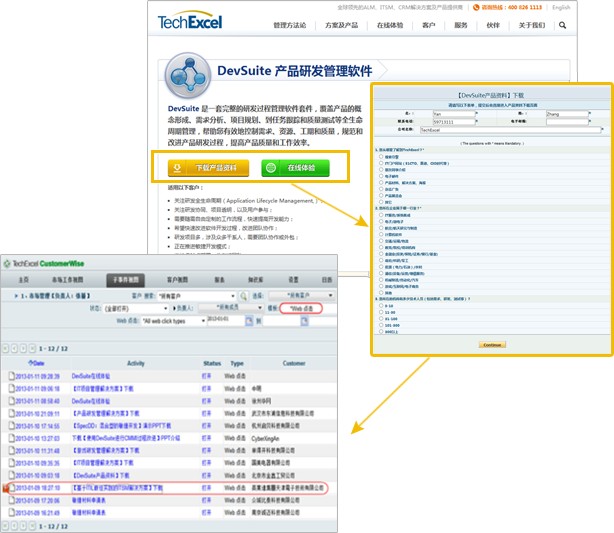The height and width of the screenshot is (533, 614).
Task: Go to last page in bottom pager
Action: point(33,526)
